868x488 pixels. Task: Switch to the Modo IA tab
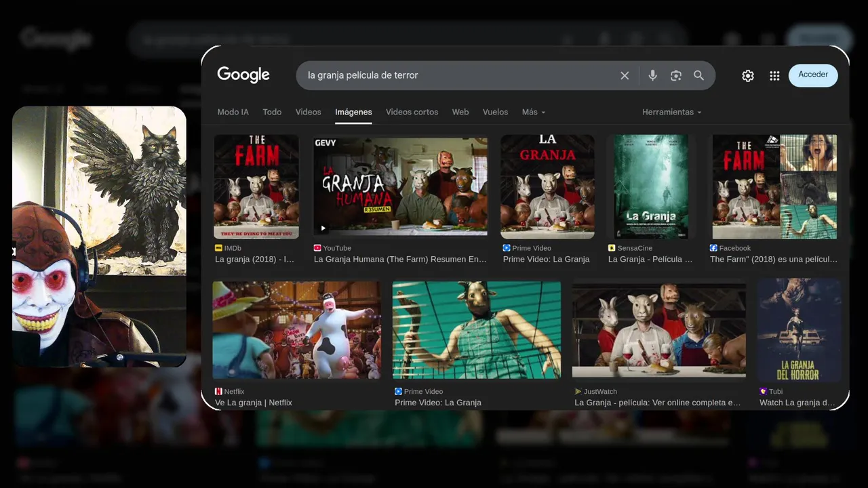[233, 112]
